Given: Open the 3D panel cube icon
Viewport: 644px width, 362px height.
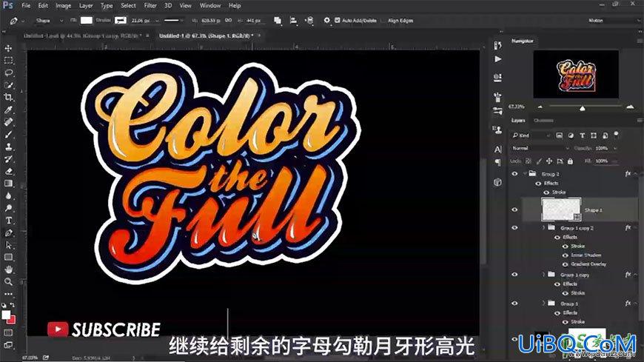Looking at the screenshot, I should [x=497, y=182].
